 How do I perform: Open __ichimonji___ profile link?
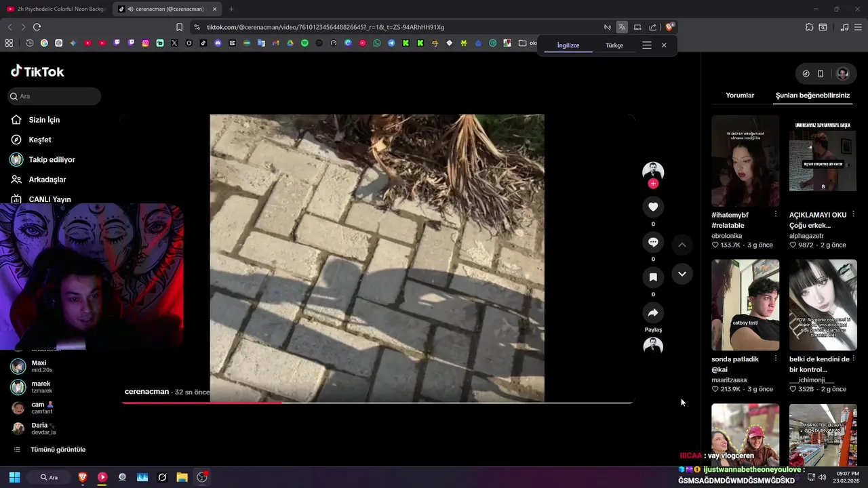tap(812, 380)
